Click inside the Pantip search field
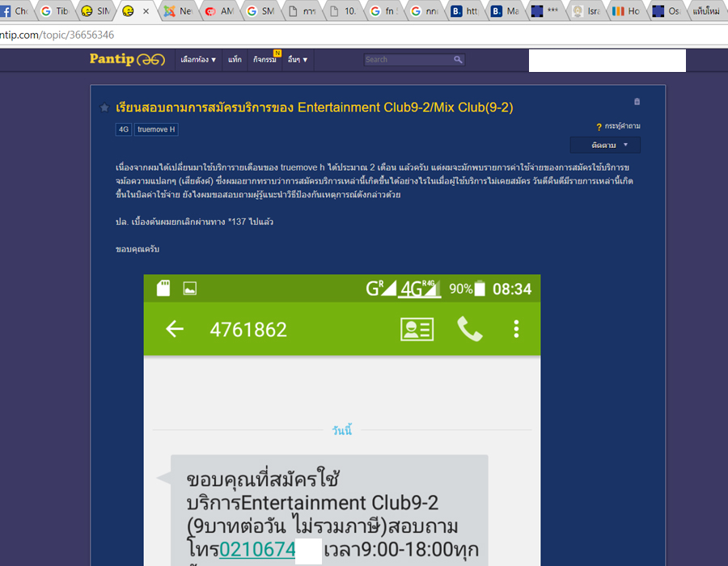 408,60
